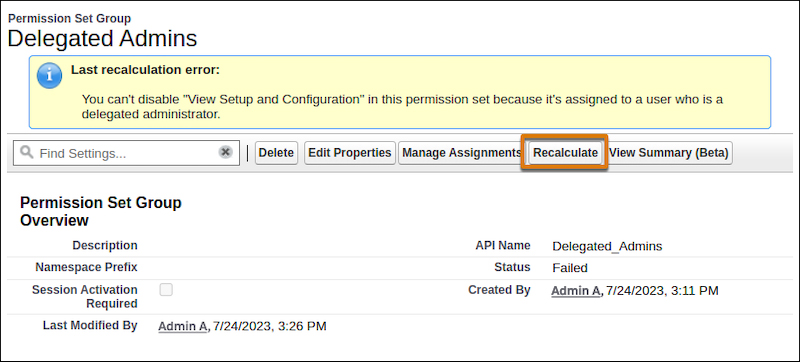The height and width of the screenshot is (362, 800).
Task: Click the View Setup and Configuration error message
Action: (402, 107)
